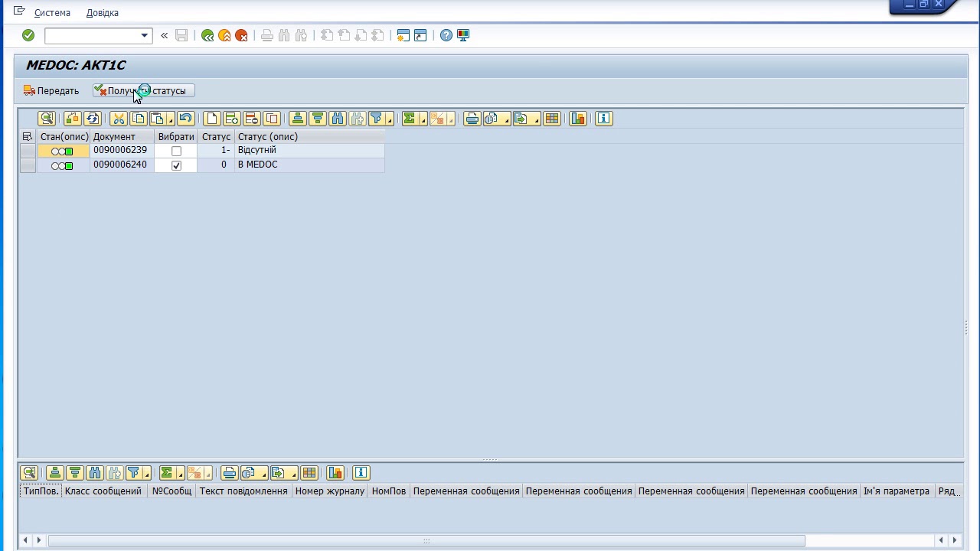The height and width of the screenshot is (551, 980).
Task: Click the Duplicate row icon
Action: [271, 119]
